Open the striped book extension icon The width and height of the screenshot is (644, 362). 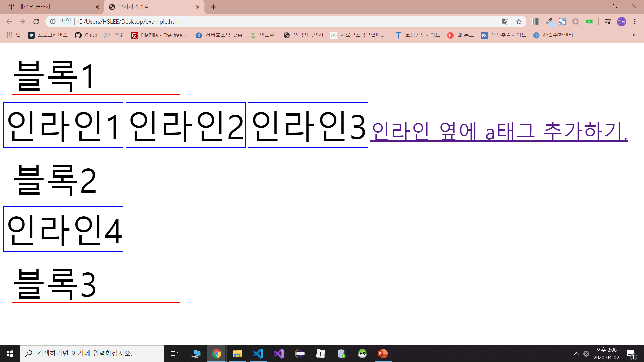(536, 22)
